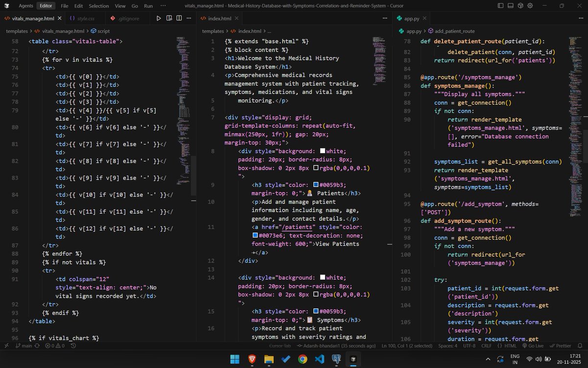Click white color swatch on line 14
The height and width of the screenshot is (368, 588).
coord(322,278)
